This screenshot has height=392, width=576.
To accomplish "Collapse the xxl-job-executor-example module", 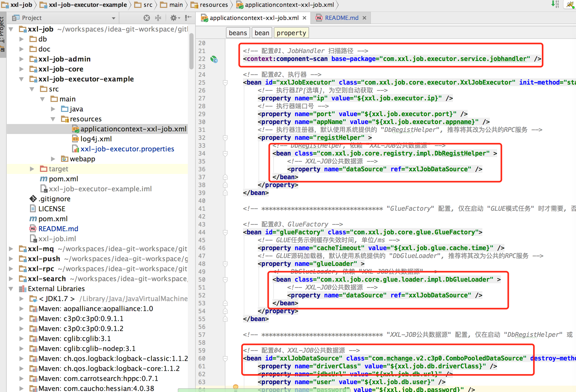I will point(22,79).
